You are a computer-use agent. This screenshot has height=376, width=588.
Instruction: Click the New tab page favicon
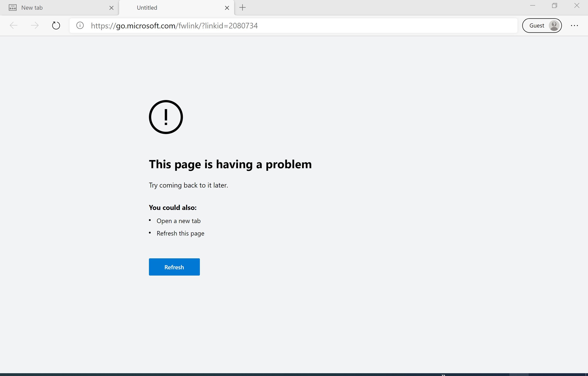coord(13,8)
